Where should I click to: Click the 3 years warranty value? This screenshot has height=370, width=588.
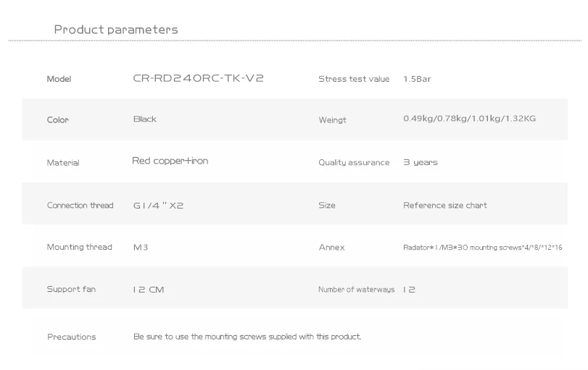click(x=421, y=162)
